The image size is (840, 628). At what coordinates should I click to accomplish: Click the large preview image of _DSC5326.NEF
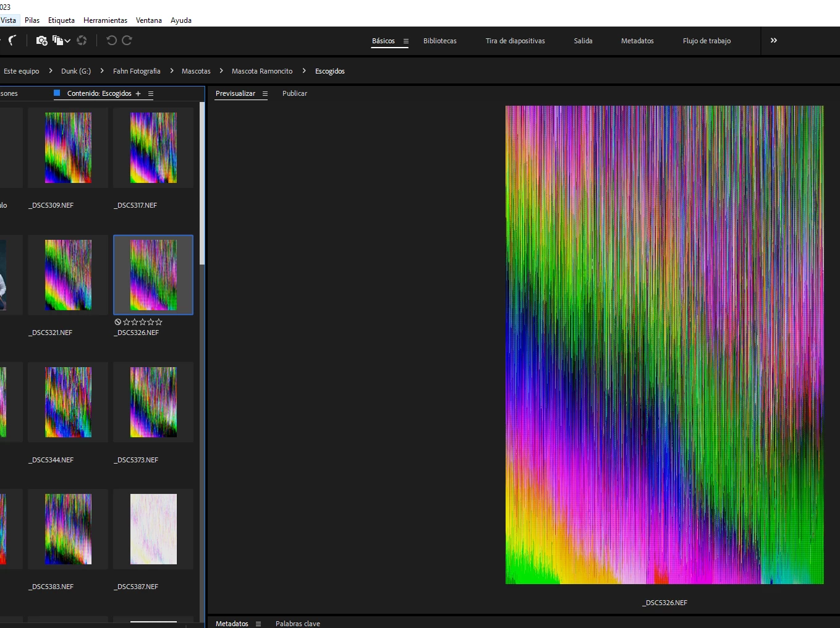click(x=664, y=345)
